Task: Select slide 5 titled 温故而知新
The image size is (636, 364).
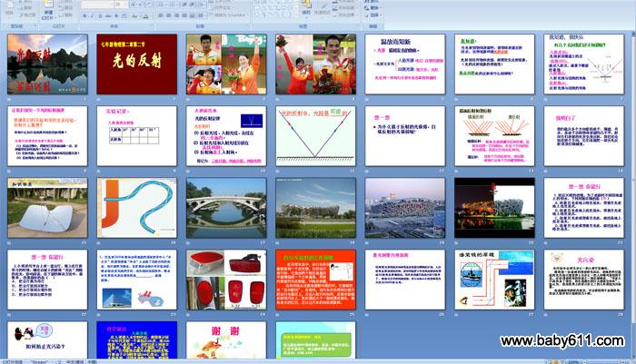Action: [405, 64]
